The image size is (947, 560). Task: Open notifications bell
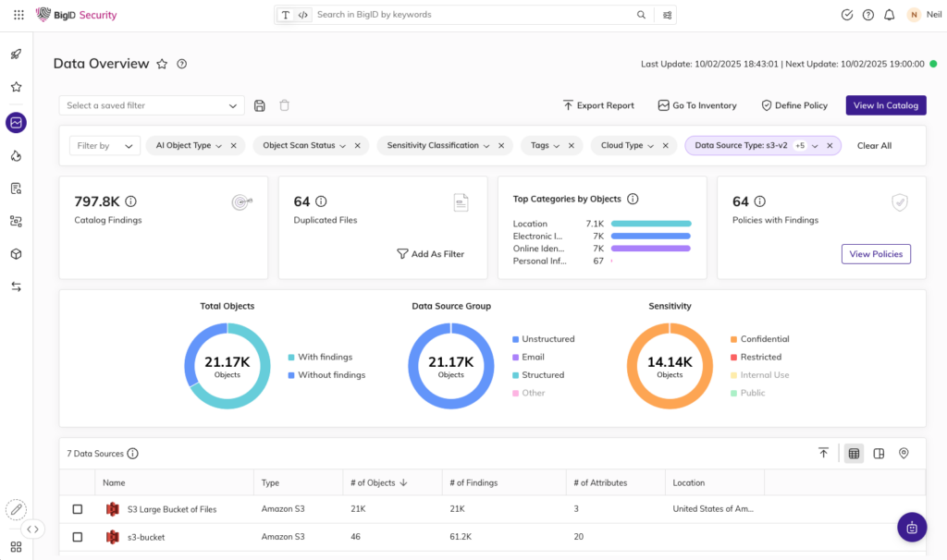click(889, 15)
